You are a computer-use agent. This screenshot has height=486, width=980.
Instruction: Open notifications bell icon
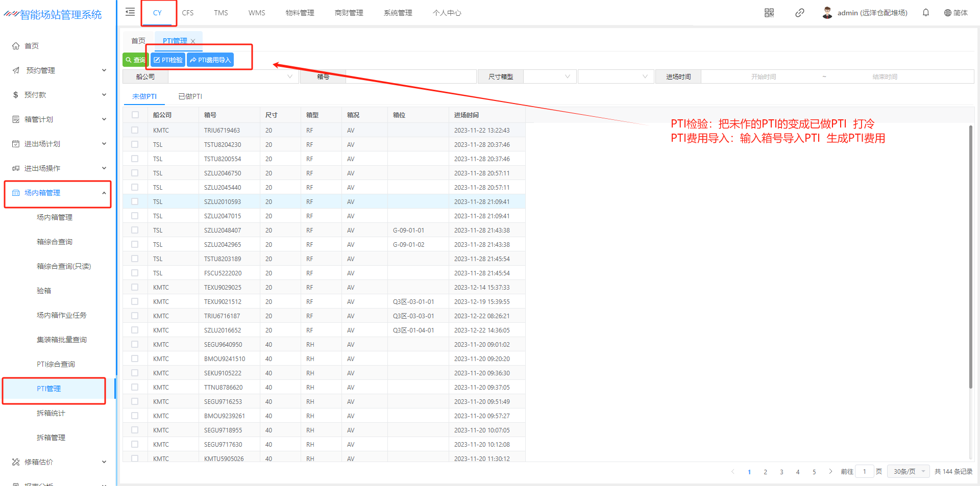pyautogui.click(x=925, y=13)
